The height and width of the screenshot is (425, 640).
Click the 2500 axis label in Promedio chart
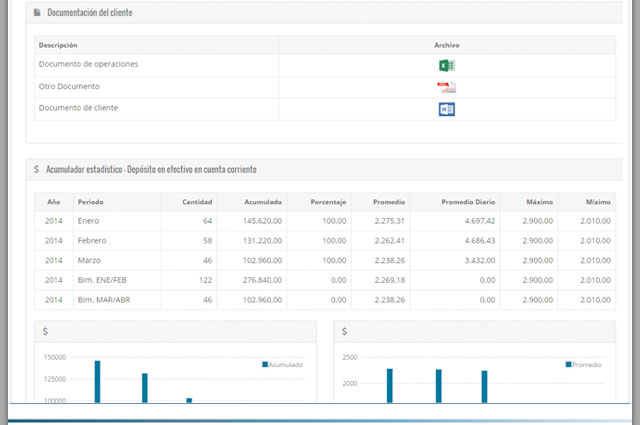[x=350, y=357]
